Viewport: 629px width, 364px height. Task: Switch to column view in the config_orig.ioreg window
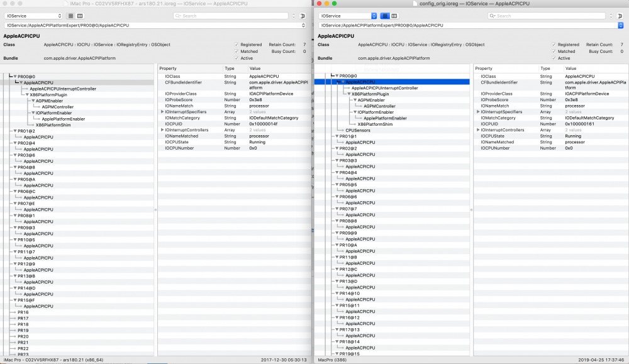pyautogui.click(x=394, y=16)
